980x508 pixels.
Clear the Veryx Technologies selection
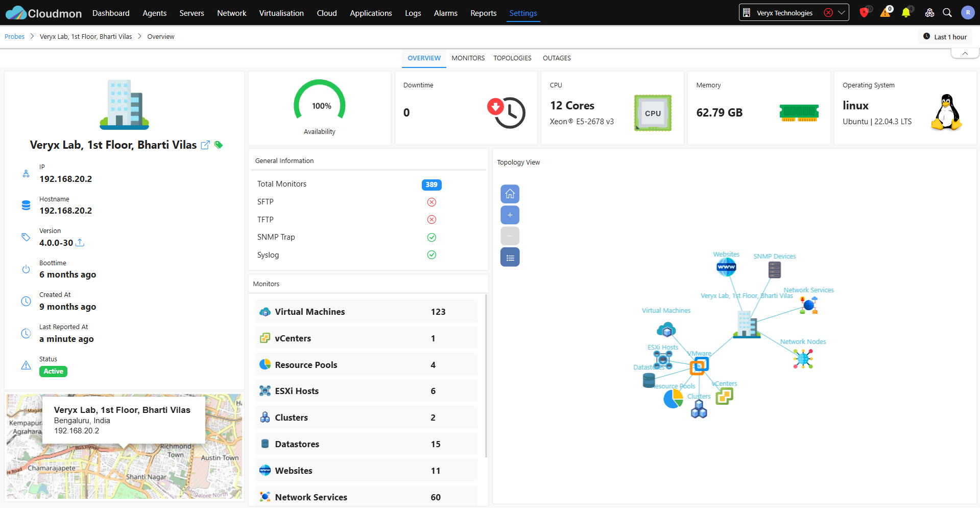click(828, 13)
